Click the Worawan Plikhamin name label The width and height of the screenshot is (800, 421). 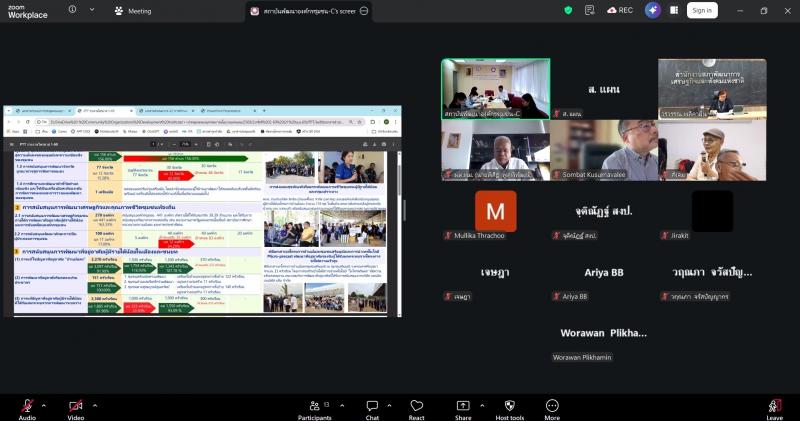point(582,357)
